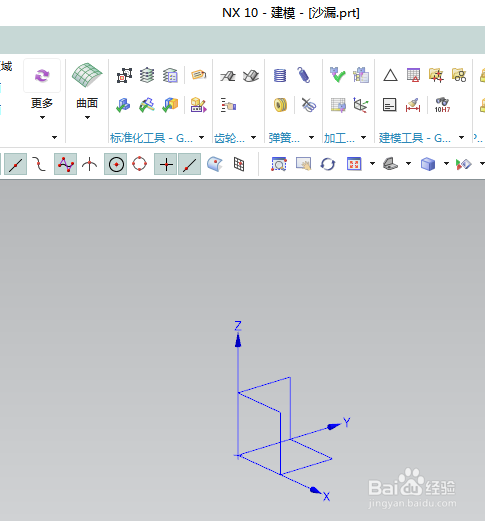Click the pointing-hand list icon in 齿轮 group

tap(228, 105)
